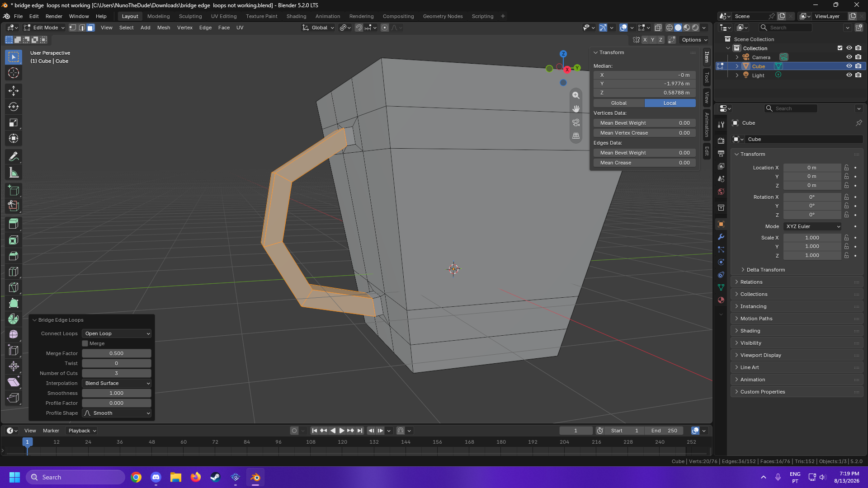Open Interpolation Blend Surface dropdown
This screenshot has height=488, width=868.
pyautogui.click(x=117, y=383)
